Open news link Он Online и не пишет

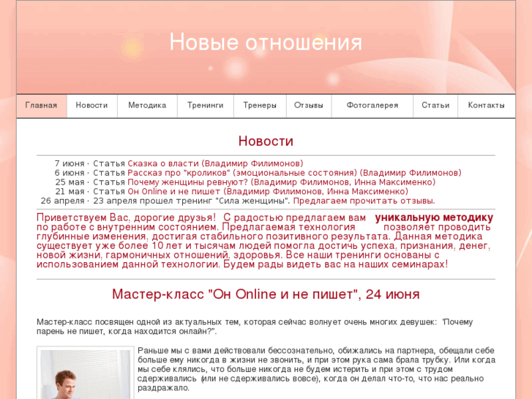268,192
